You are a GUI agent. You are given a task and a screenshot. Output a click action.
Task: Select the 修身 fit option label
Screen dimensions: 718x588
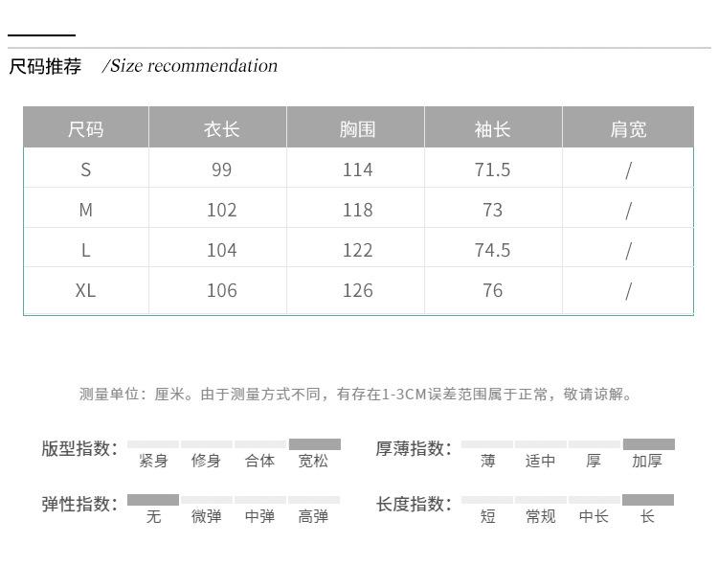pos(206,461)
